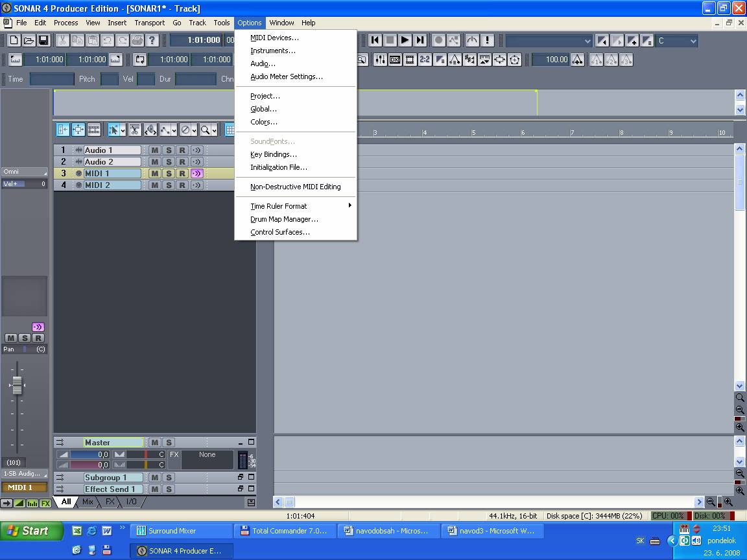The width and height of the screenshot is (747, 560).
Task: Click the DXi synth rack icon
Action: click(395, 60)
